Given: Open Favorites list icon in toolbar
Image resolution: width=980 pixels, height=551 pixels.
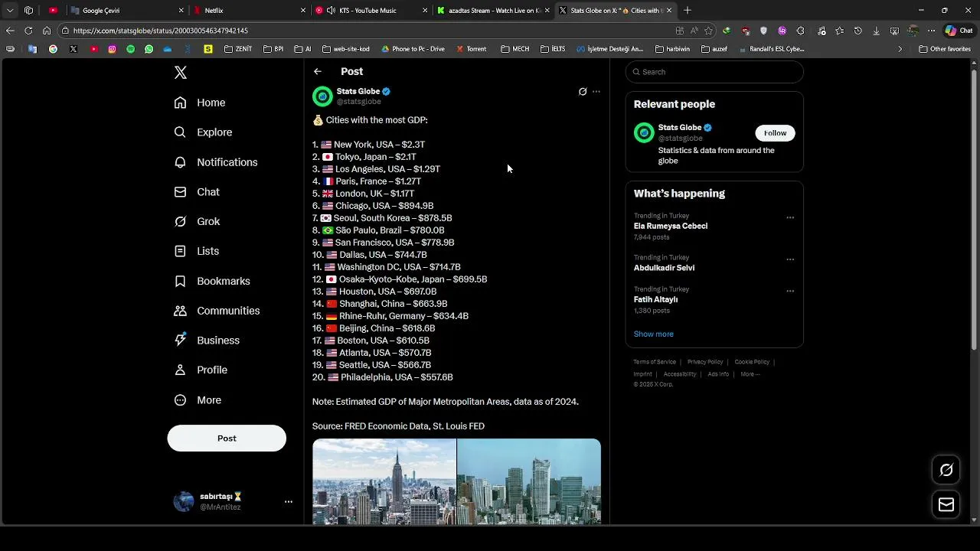Looking at the screenshot, I should (x=840, y=31).
